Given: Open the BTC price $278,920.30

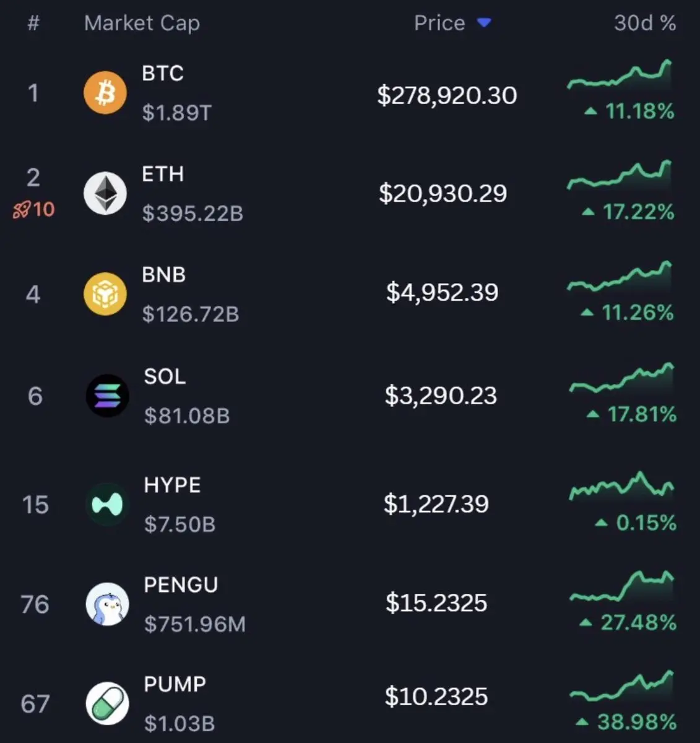Looking at the screenshot, I should [x=447, y=95].
